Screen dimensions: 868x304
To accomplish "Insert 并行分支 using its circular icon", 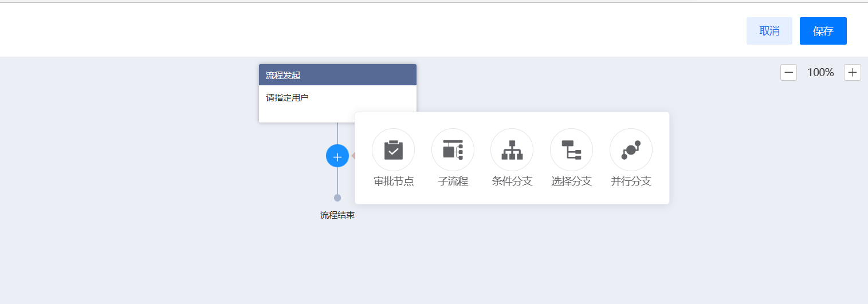I will click(631, 150).
